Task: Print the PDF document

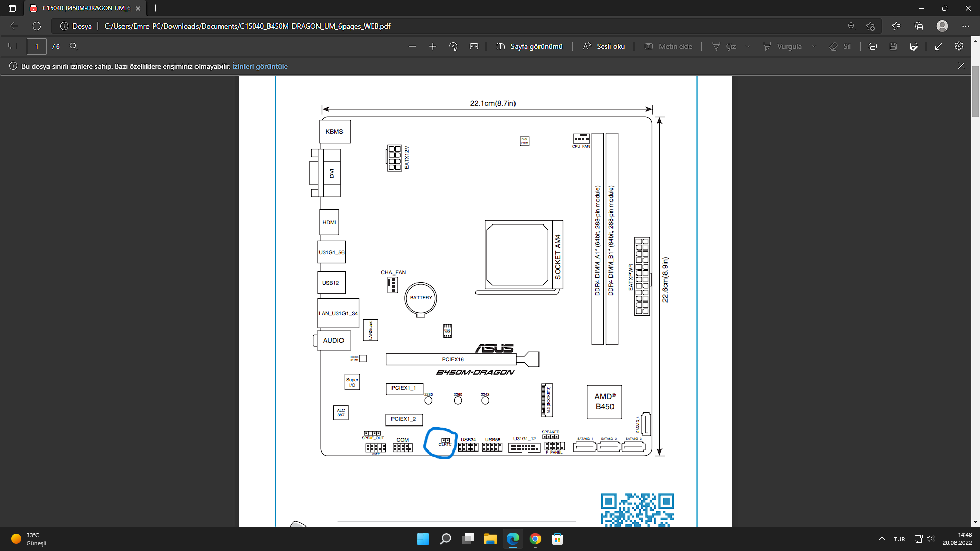Action: point(873,46)
